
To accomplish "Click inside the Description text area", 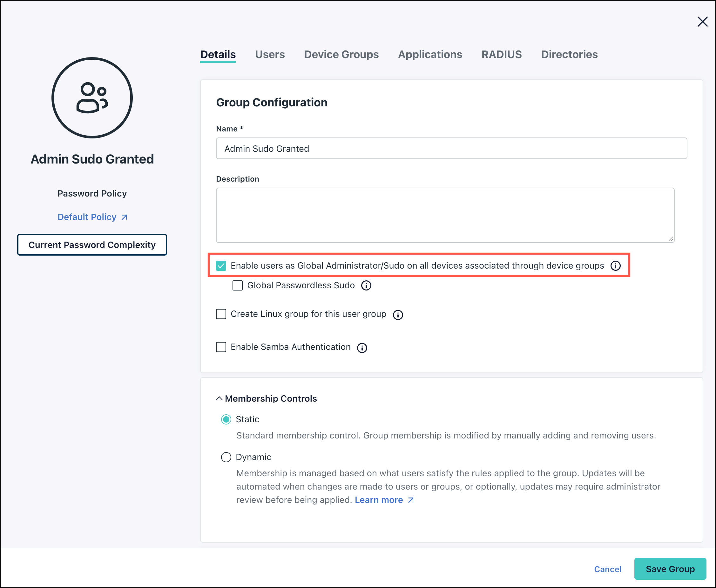I will 445,215.
